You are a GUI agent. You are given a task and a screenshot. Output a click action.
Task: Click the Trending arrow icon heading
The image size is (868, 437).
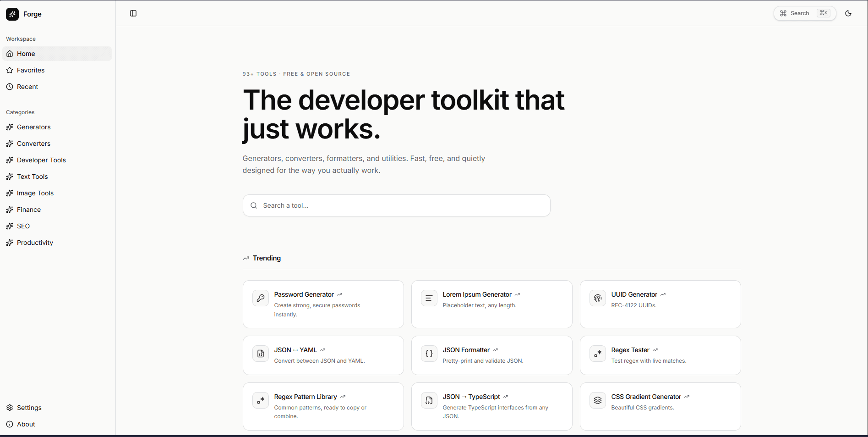[246, 258]
